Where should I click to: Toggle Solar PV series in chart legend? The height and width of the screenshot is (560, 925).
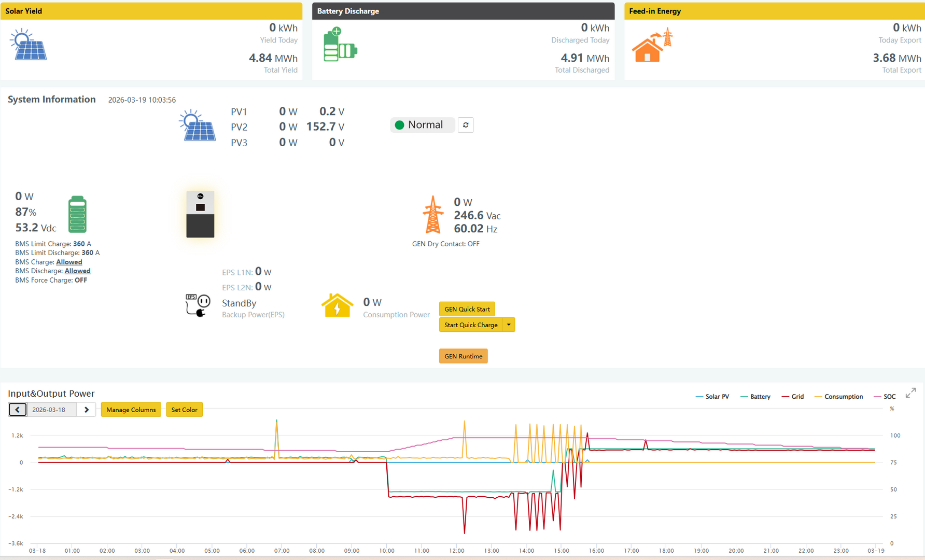[712, 397]
